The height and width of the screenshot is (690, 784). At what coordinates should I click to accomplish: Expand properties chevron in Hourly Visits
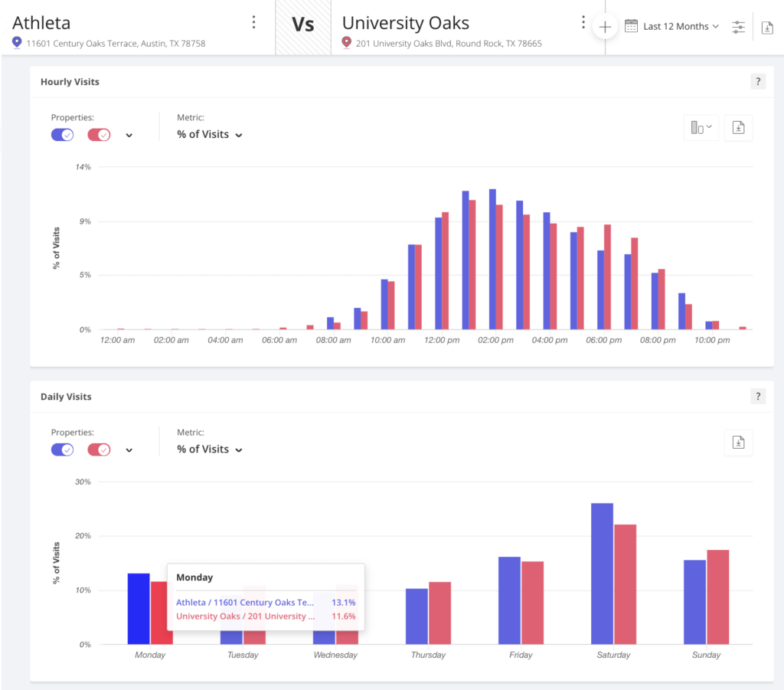[x=129, y=135]
